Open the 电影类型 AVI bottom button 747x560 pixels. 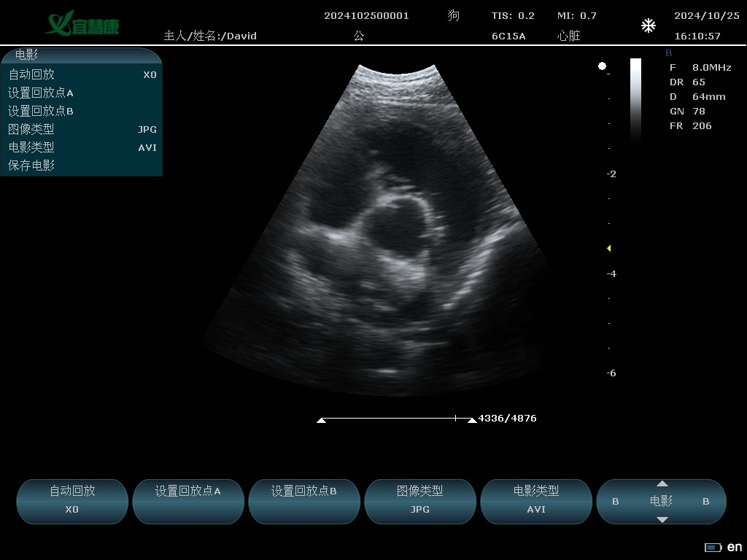click(535, 501)
